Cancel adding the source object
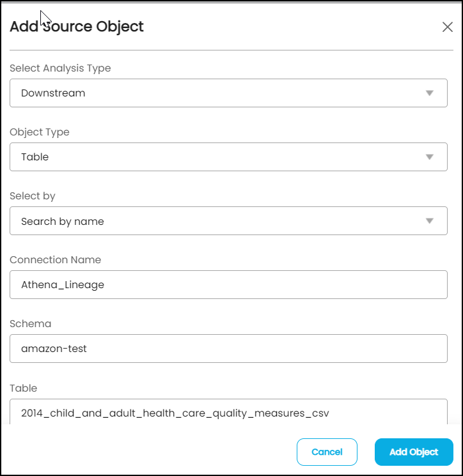 tap(327, 452)
